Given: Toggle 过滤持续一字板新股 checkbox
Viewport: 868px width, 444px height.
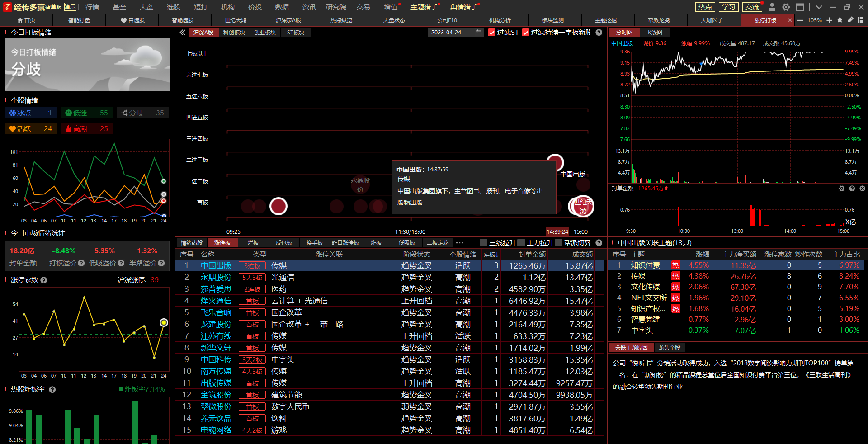Looking at the screenshot, I should (525, 33).
